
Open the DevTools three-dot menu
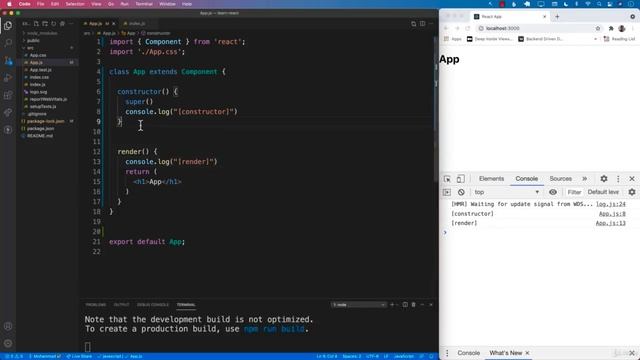tap(618, 179)
